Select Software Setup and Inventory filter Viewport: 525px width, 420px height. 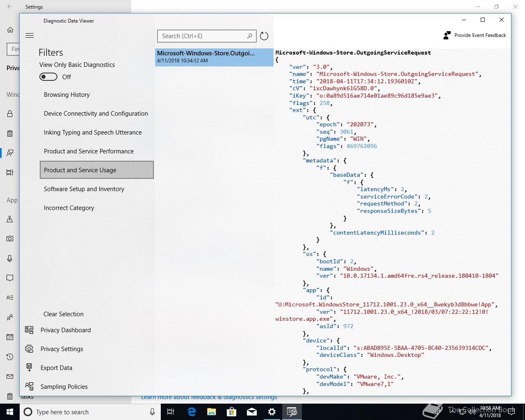coord(97,189)
